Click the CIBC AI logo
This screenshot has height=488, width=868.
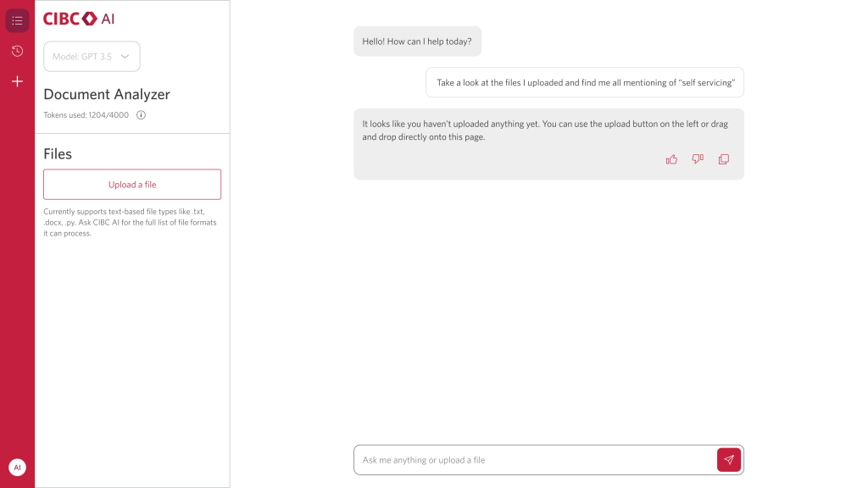(x=79, y=19)
